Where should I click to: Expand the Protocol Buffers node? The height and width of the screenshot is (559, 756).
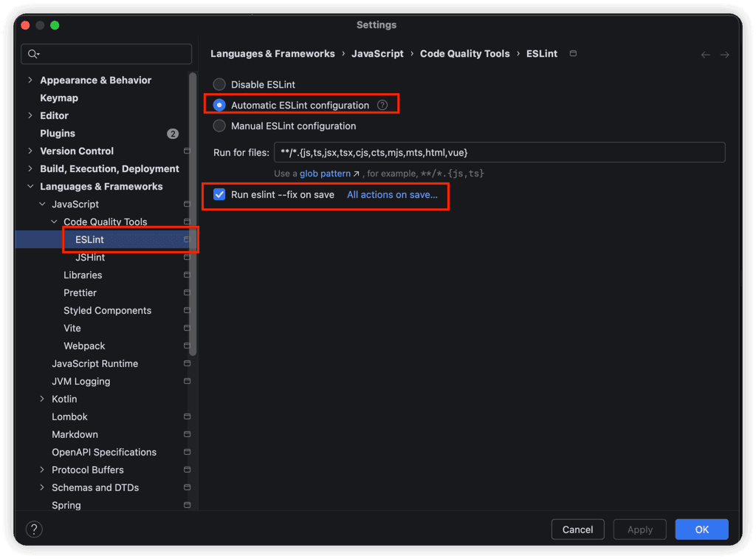[42, 470]
